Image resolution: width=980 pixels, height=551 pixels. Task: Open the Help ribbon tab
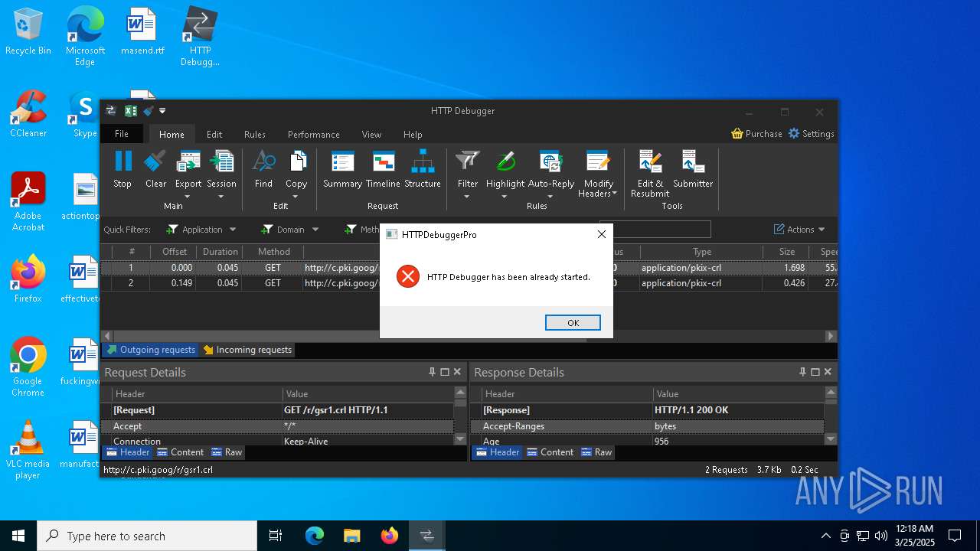point(413,134)
